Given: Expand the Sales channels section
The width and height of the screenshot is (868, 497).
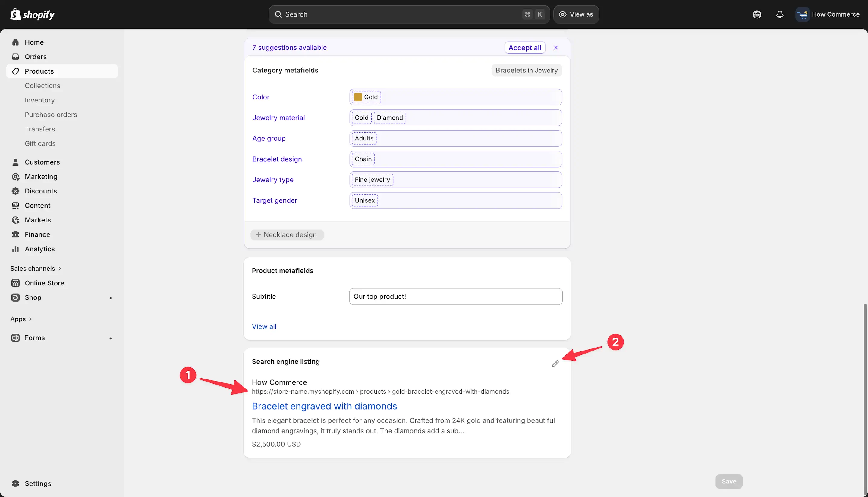Looking at the screenshot, I should click(36, 269).
